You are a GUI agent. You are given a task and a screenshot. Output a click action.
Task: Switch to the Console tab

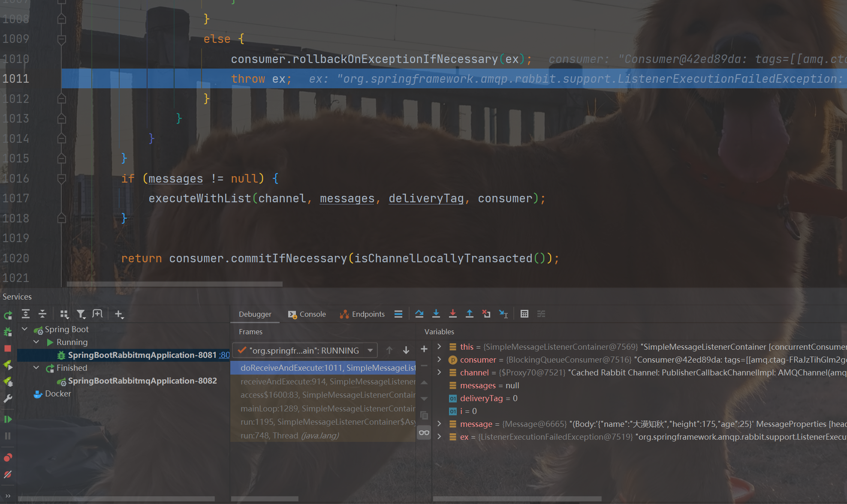click(x=307, y=314)
